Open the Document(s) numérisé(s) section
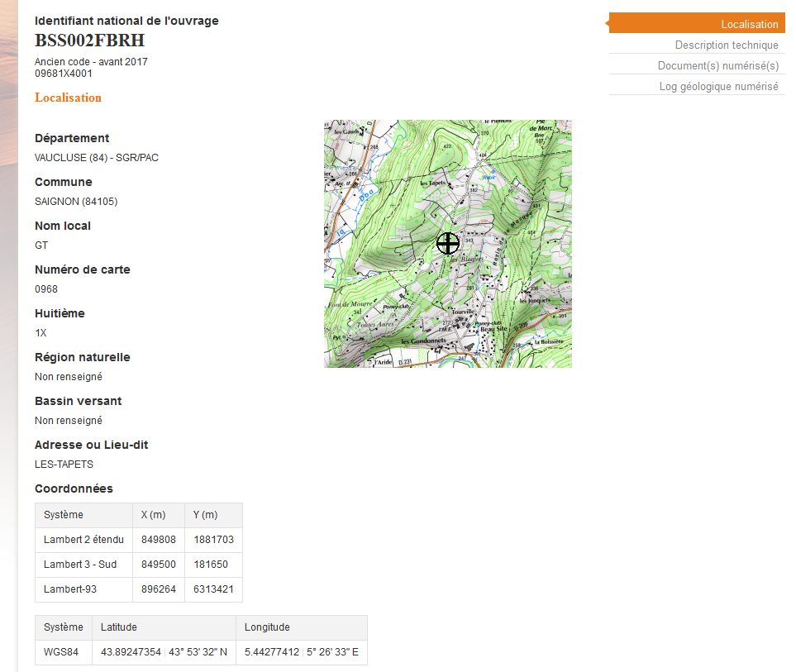 pyautogui.click(x=717, y=65)
